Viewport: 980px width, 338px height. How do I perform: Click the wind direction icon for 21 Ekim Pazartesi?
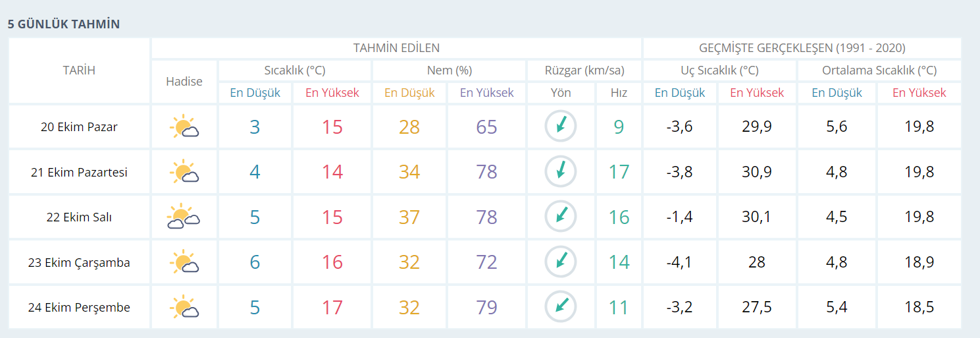561,171
